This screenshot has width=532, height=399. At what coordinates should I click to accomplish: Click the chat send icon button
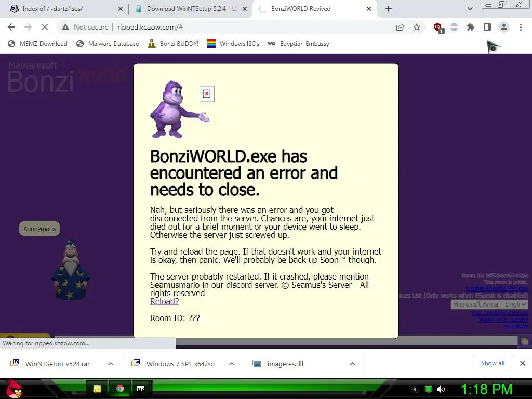(525, 341)
